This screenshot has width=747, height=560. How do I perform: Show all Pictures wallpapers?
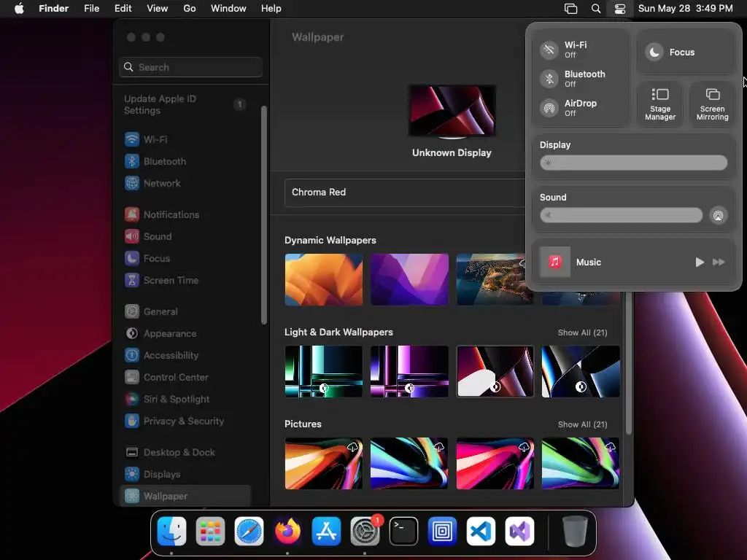[582, 424]
